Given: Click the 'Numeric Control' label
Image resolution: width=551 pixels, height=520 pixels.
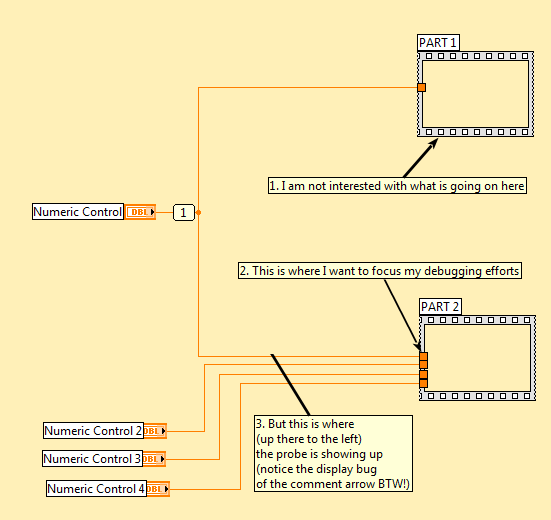Looking at the screenshot, I should tap(78, 212).
